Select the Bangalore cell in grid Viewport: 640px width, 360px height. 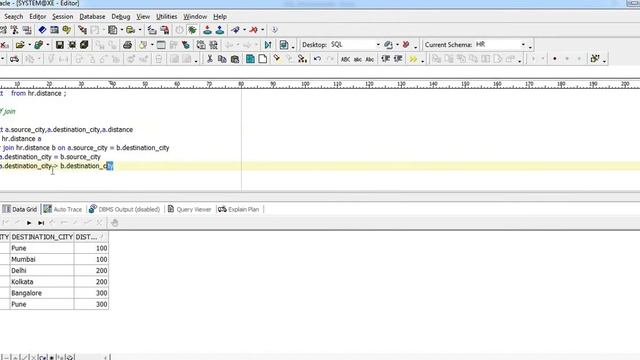point(42,293)
